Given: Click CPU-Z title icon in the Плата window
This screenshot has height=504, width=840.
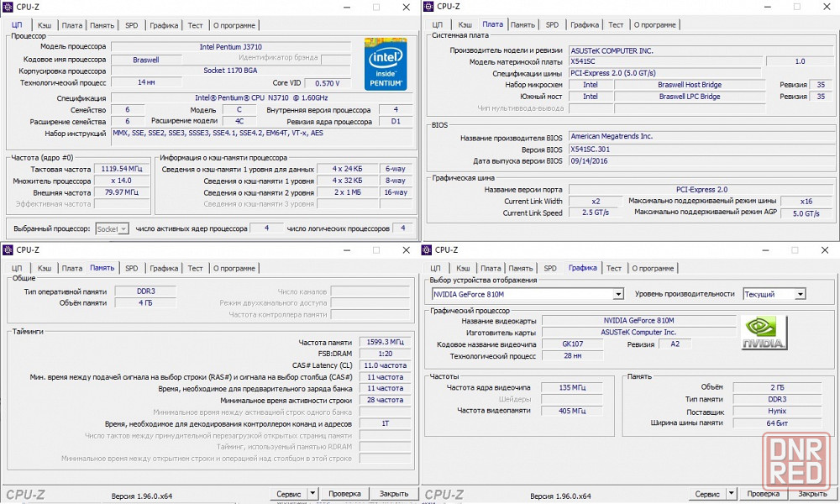Looking at the screenshot, I should tap(428, 7).
